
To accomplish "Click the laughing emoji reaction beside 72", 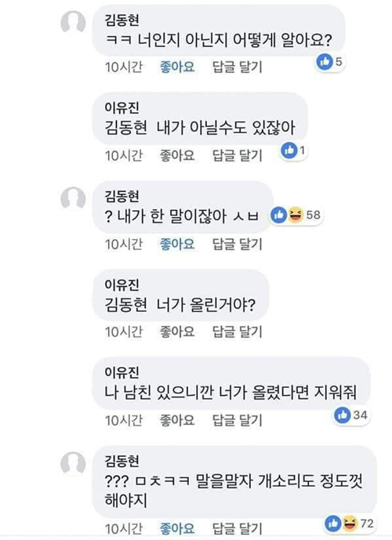I will [350, 524].
